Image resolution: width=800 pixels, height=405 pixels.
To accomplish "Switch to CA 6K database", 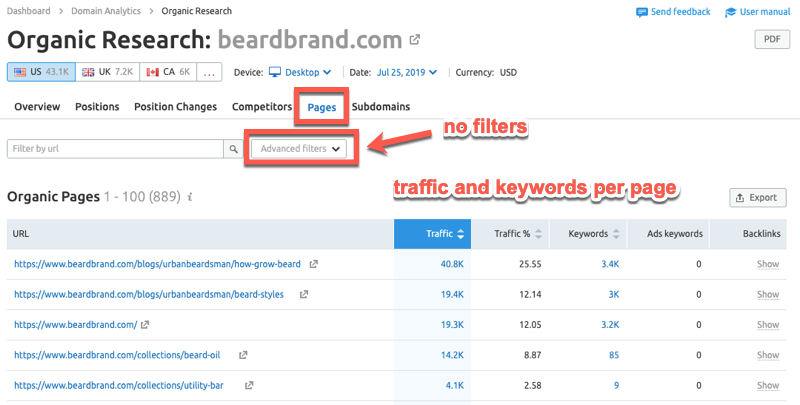I will [167, 72].
